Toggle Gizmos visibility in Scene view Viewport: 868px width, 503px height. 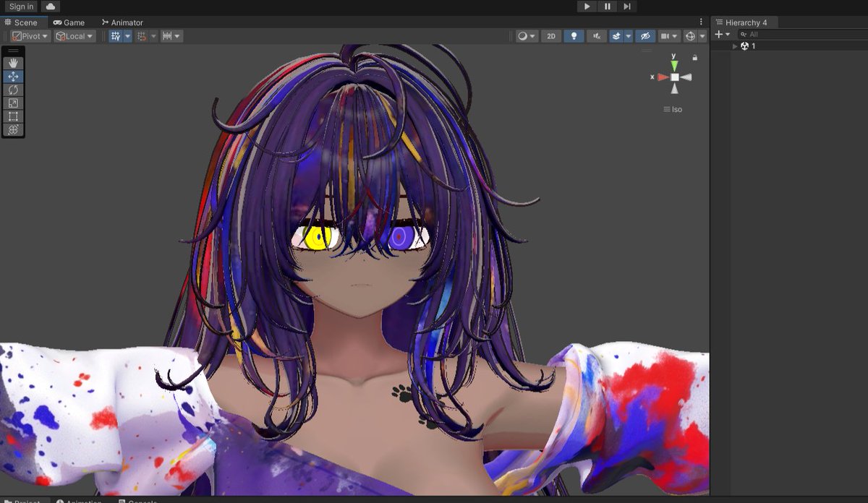(x=690, y=36)
